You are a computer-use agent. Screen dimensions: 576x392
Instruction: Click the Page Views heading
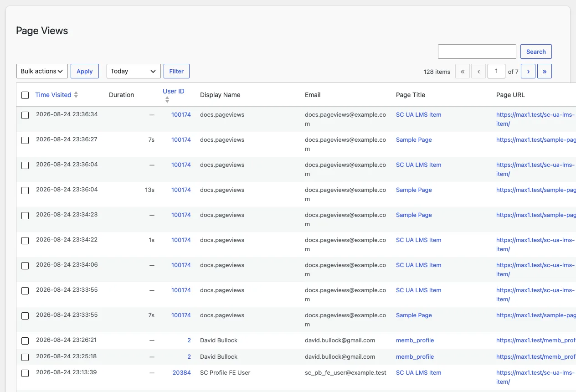point(42,31)
